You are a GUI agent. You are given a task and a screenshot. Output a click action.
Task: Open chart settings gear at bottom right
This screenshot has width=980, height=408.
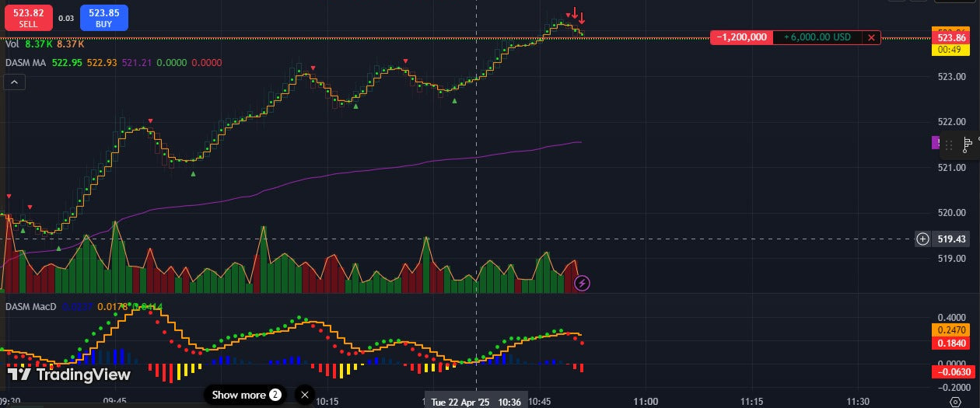pos(956,402)
